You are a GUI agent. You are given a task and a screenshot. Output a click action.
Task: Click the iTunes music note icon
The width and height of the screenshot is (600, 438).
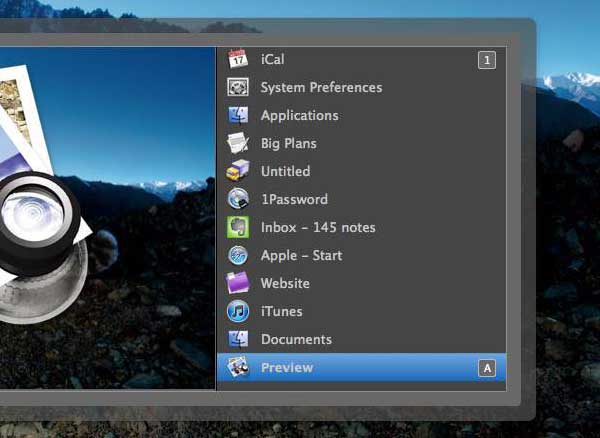[238, 311]
